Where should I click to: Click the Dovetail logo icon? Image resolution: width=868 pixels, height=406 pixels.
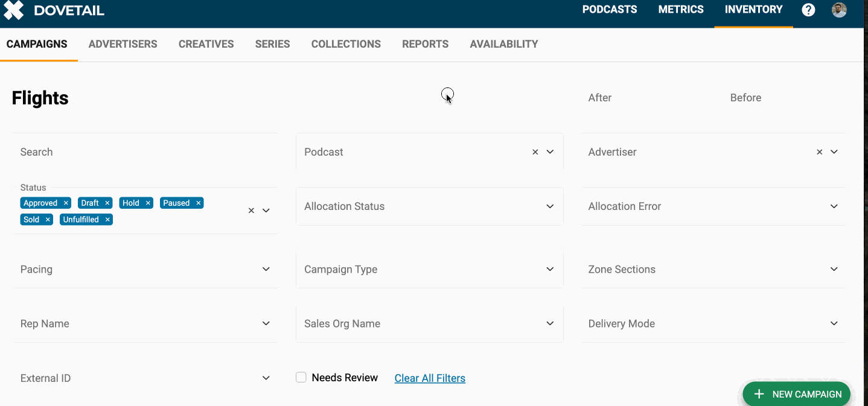13,10
